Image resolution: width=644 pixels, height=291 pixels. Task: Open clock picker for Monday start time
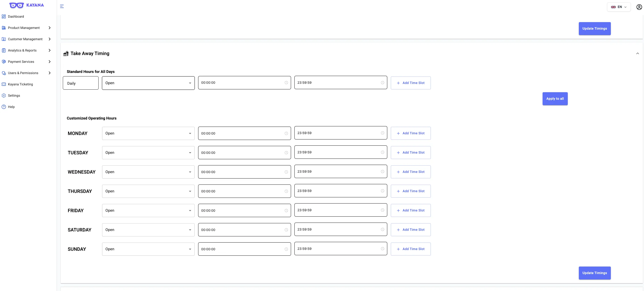coord(286,133)
